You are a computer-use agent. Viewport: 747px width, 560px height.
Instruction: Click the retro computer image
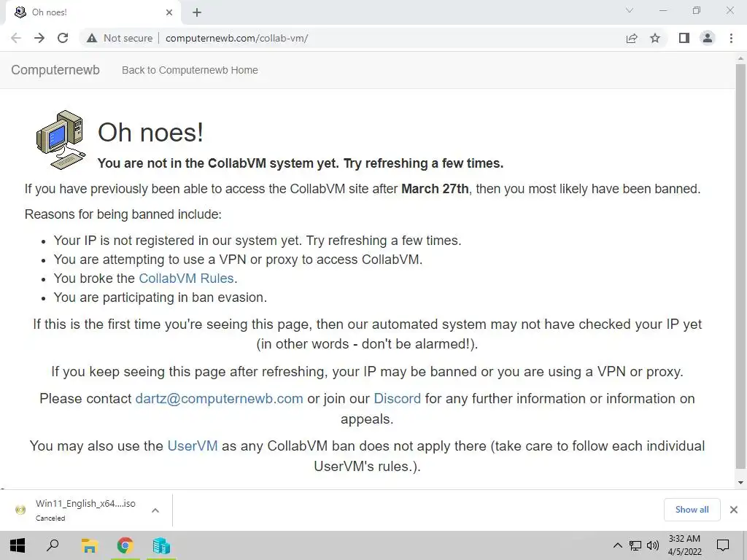coord(61,140)
